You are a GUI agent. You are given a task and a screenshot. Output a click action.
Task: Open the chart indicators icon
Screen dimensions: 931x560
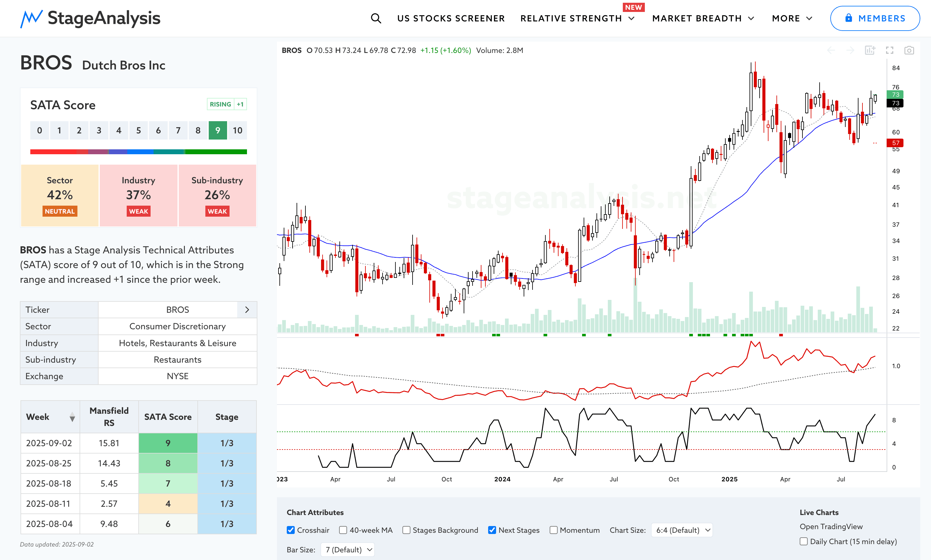870,50
